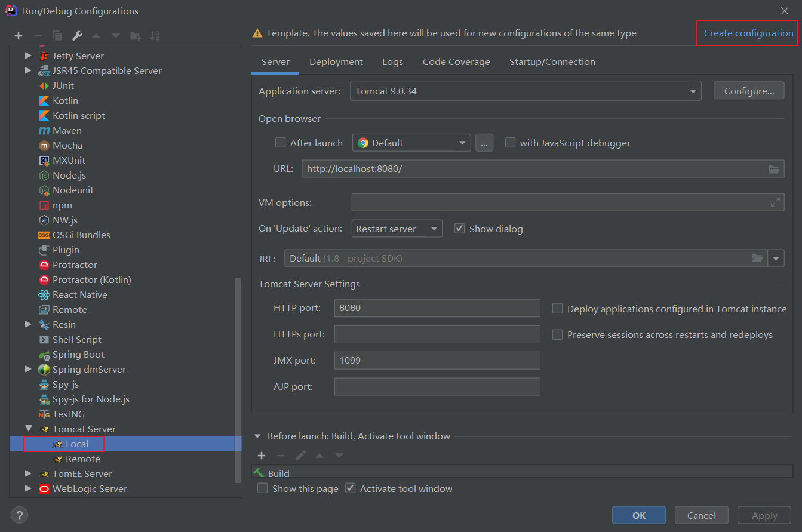Switch to the Deployment tab

click(x=336, y=62)
